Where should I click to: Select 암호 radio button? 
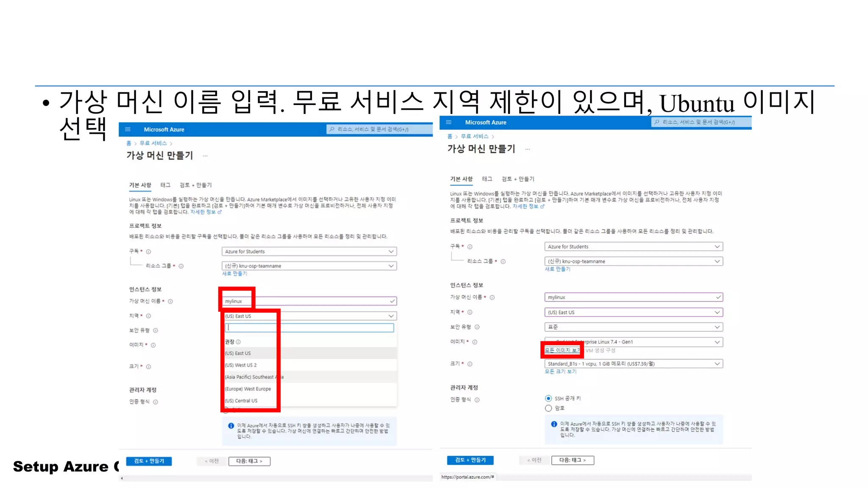click(x=548, y=408)
